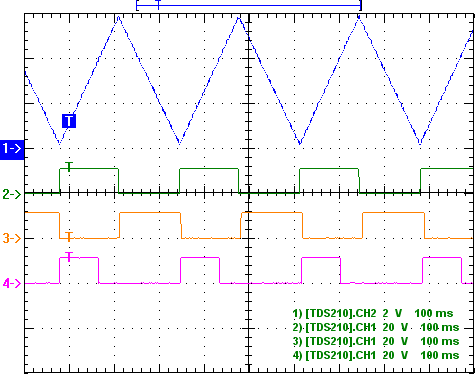Click the blue boxed T trigger marker
The height and width of the screenshot is (374, 475).
pos(69,121)
